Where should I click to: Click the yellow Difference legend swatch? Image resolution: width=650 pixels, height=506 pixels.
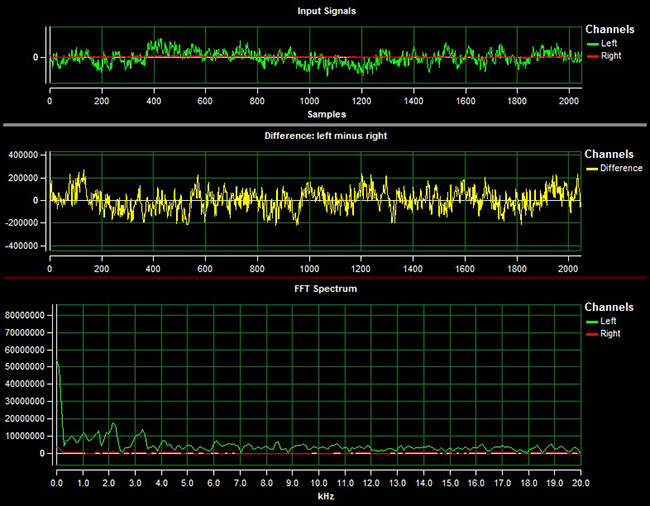click(x=592, y=169)
